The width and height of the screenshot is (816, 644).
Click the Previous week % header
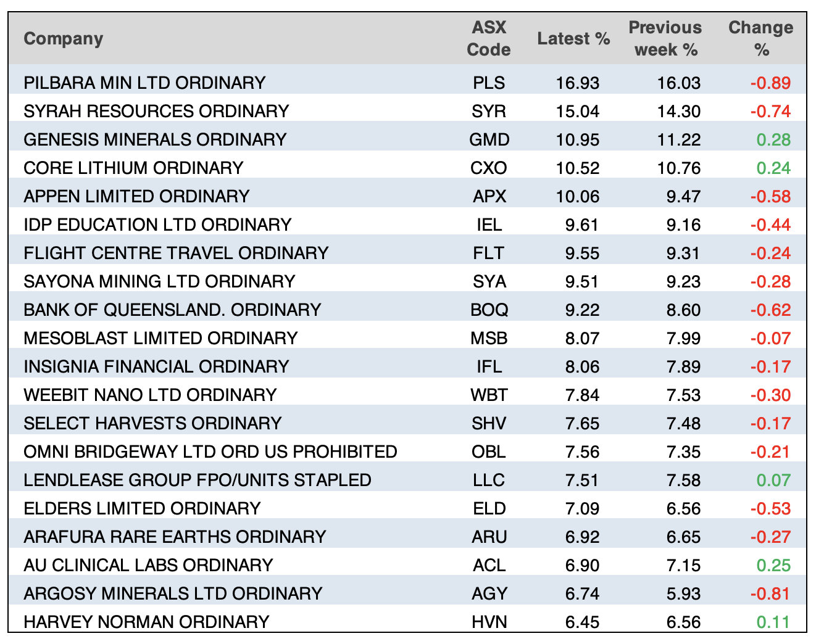[665, 38]
